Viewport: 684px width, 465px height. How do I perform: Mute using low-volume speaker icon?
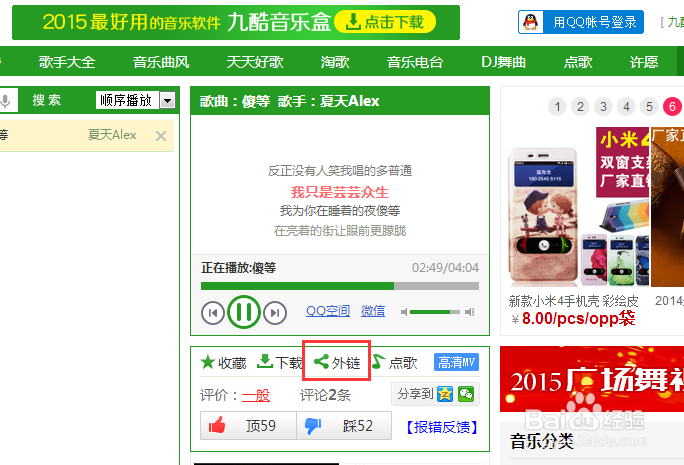[x=404, y=312]
